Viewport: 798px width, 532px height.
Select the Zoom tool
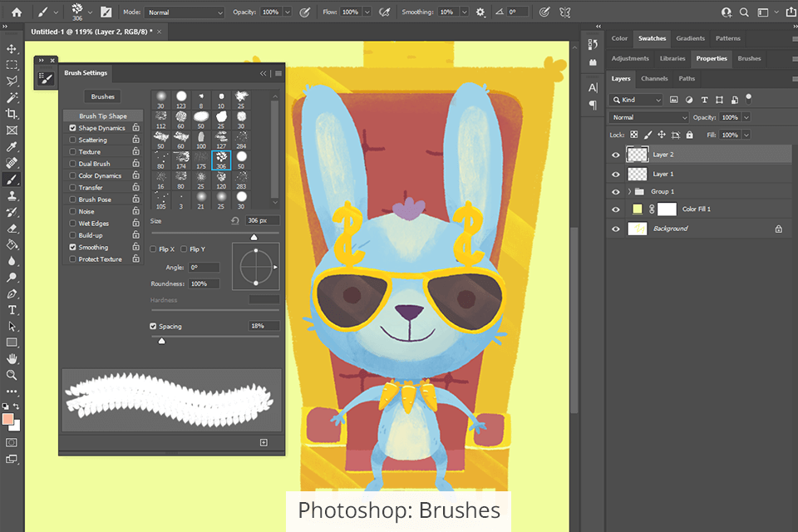11,375
